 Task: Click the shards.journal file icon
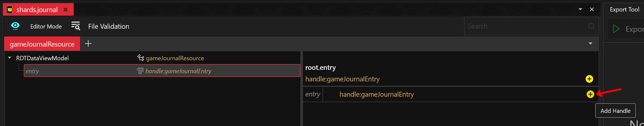pos(10,10)
